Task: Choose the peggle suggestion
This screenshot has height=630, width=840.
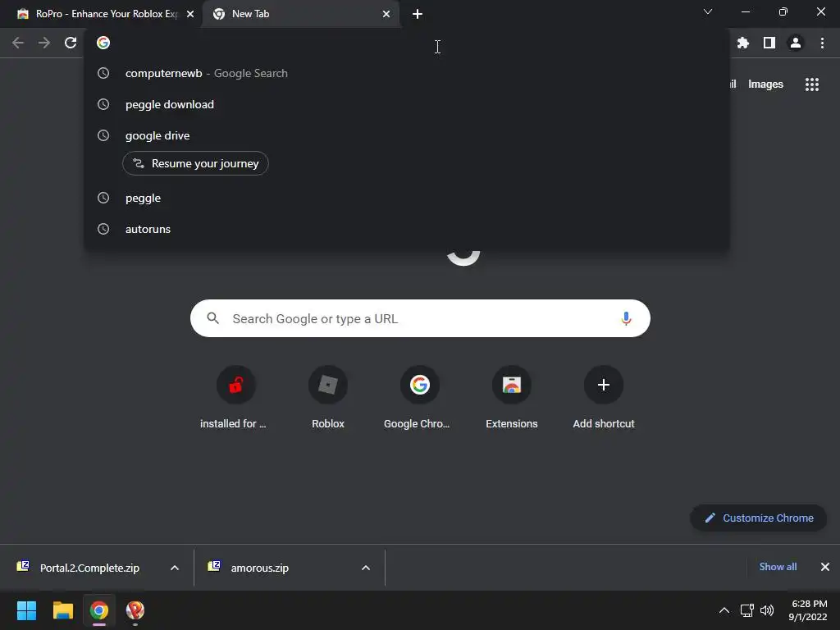Action: [x=407, y=198]
